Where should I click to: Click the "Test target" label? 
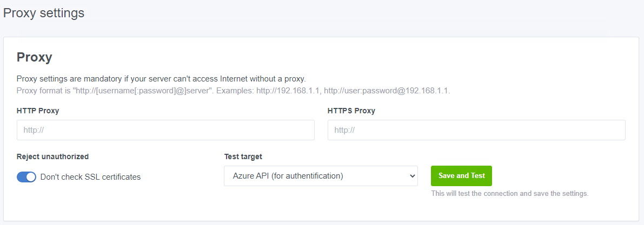[243, 156]
